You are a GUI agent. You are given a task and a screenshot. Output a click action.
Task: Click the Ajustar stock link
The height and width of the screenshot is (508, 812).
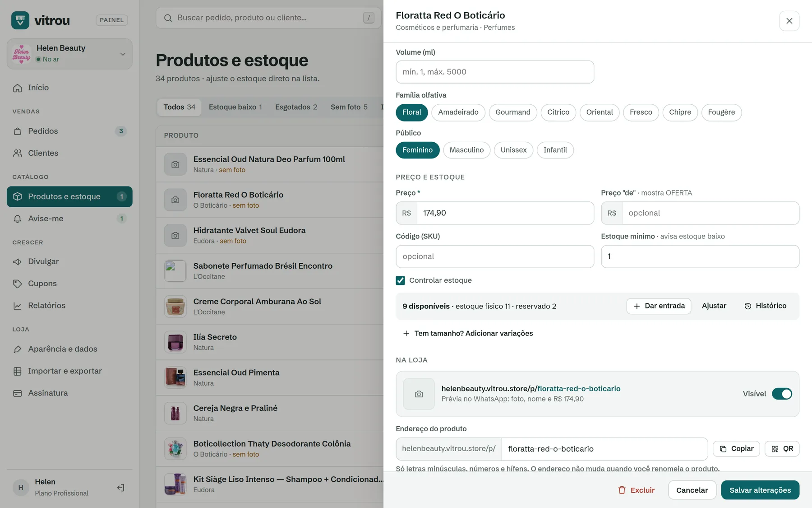714,306
